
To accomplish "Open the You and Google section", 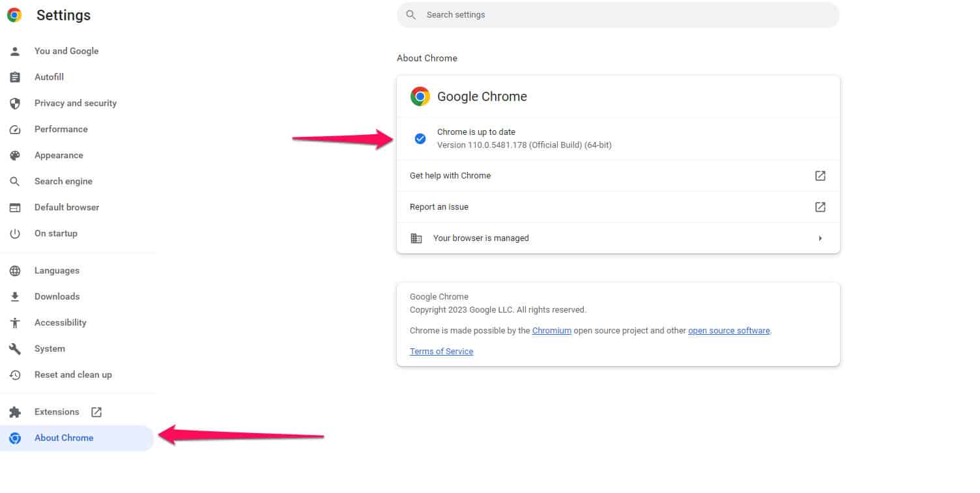I will [x=66, y=51].
